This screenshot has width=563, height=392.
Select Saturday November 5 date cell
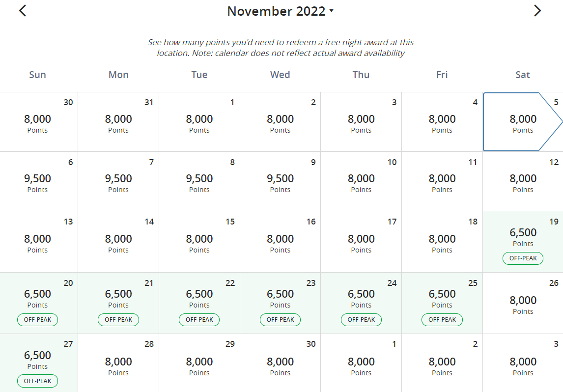(x=523, y=122)
